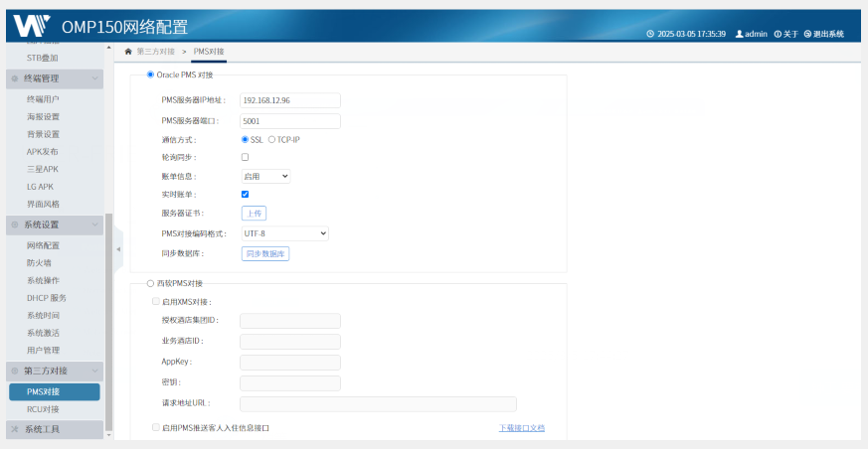868x449 pixels.
Task: Open the 下载接口文档 link
Action: click(x=521, y=428)
